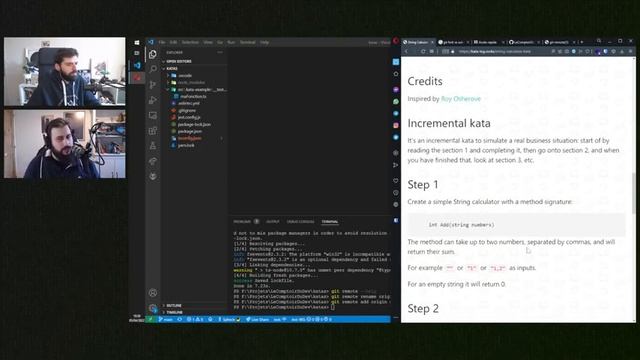The image size is (640, 360).
Task: Open Instagram in the Opera sidebar
Action: (x=396, y=125)
